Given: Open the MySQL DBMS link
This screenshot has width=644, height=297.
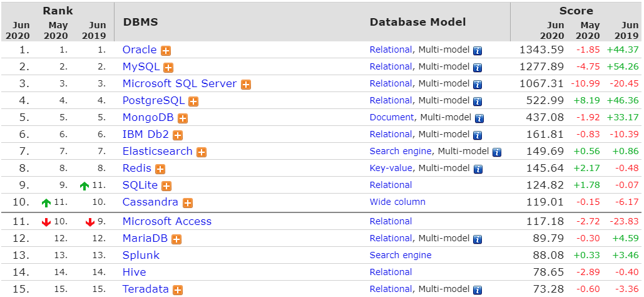Looking at the screenshot, I should coord(141,66).
